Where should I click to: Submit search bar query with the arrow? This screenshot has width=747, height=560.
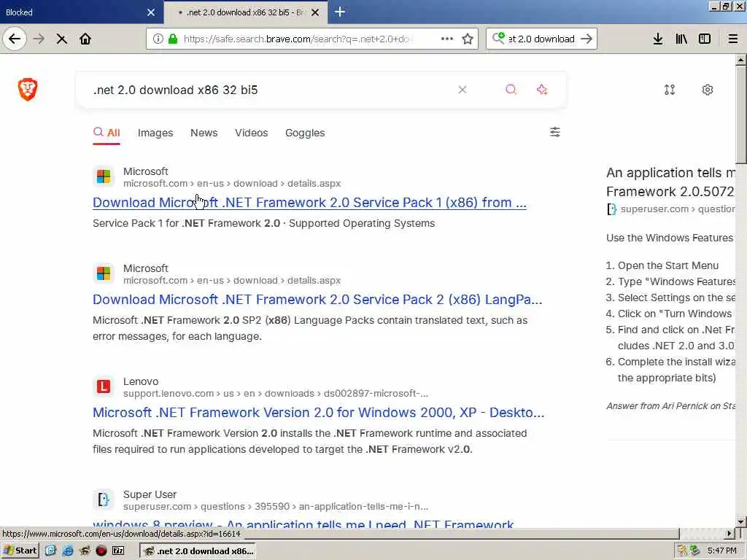click(x=587, y=39)
